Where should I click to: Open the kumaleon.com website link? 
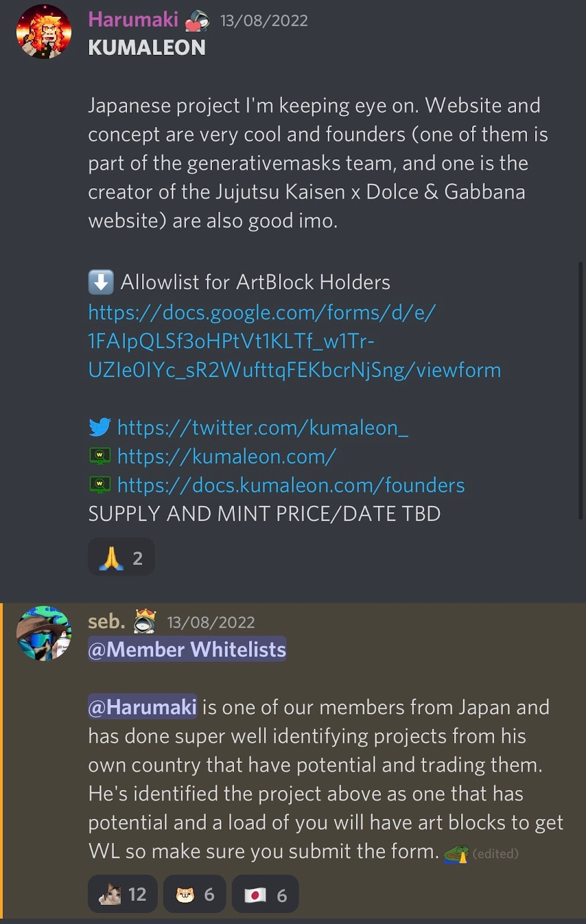pyautogui.click(x=227, y=456)
